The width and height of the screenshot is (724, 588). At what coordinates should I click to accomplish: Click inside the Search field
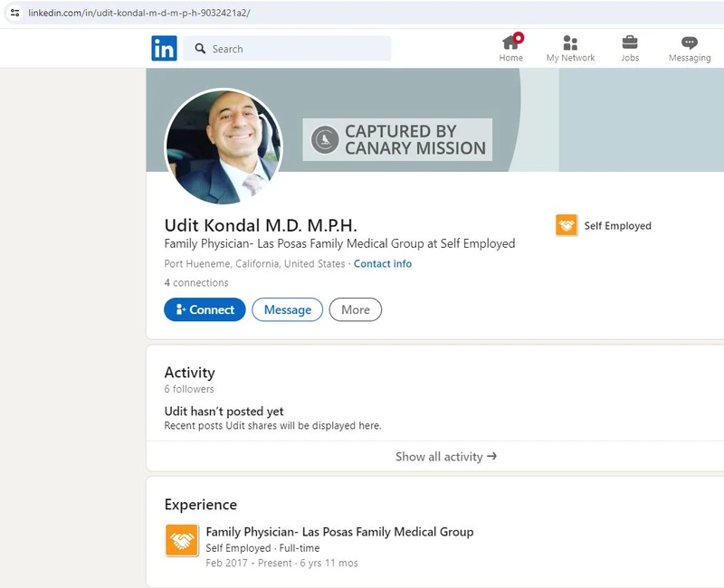tap(271, 49)
